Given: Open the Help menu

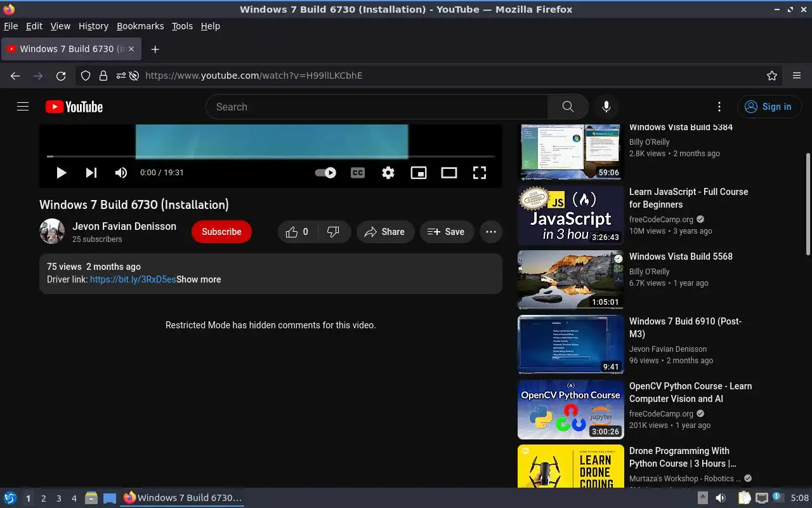Looking at the screenshot, I should [x=210, y=26].
